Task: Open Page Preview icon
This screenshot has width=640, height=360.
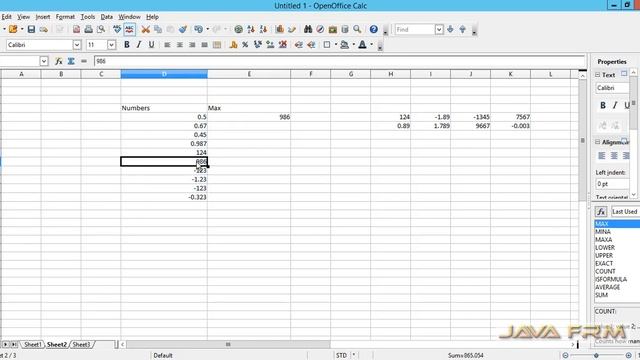Action: click(101, 29)
